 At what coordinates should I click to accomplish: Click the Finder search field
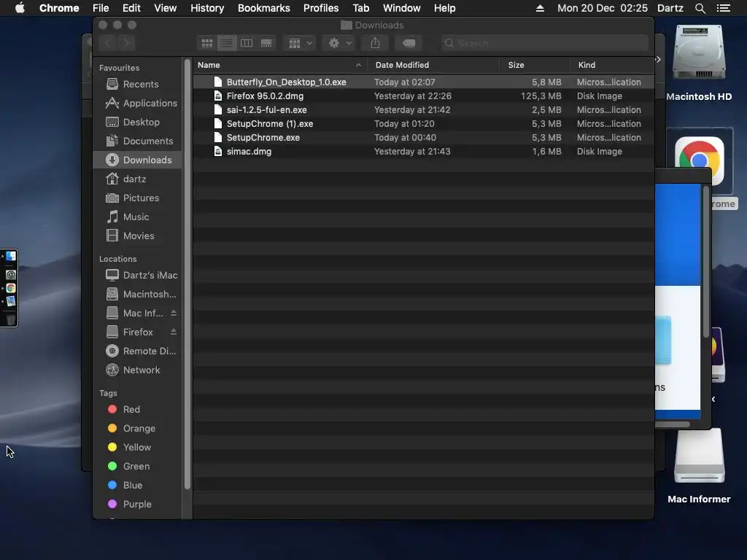point(544,43)
